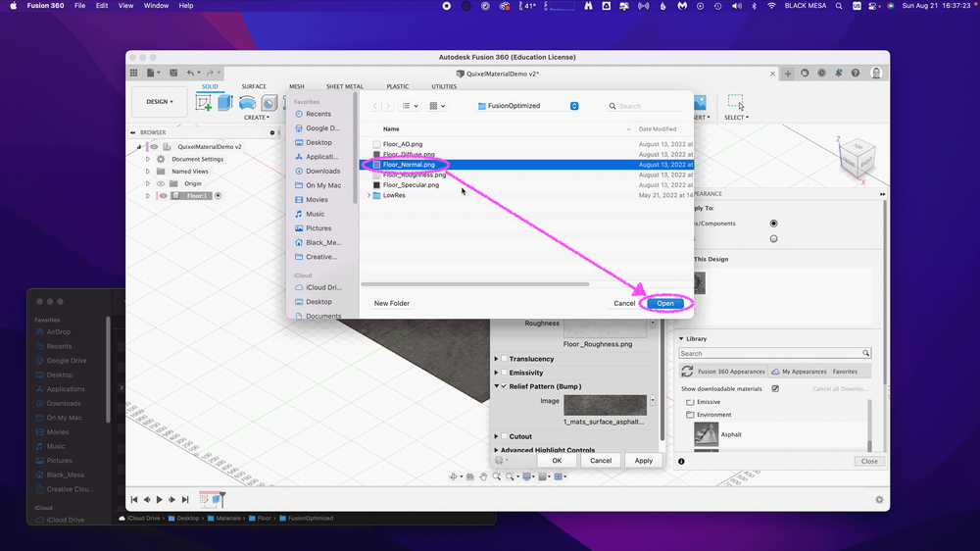Click the Open button in file dialog
The height and width of the screenshot is (551, 980).
click(665, 303)
